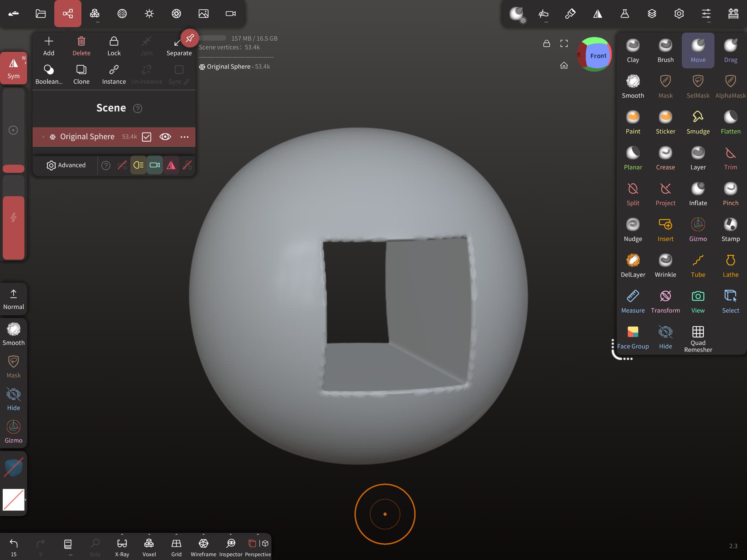This screenshot has width=747, height=560.
Task: Toggle the Wireframe display
Action: pos(203,547)
